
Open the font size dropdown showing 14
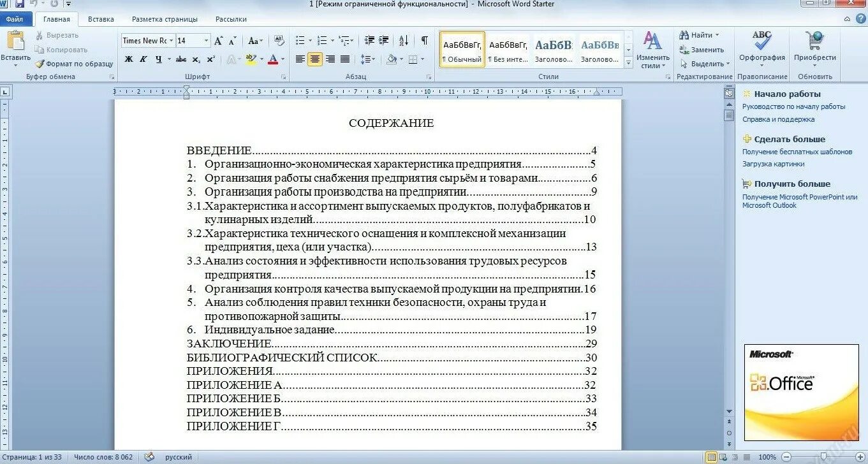pos(206,41)
